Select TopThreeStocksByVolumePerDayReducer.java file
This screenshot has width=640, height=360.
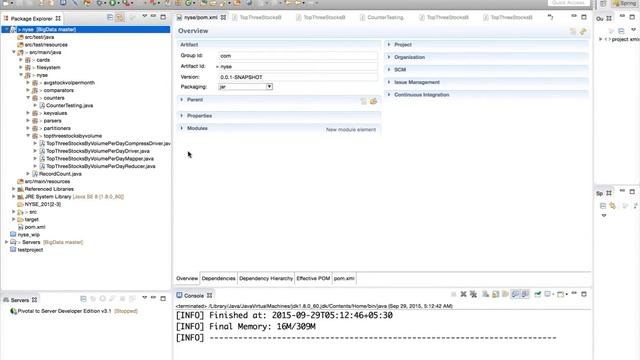(x=100, y=167)
